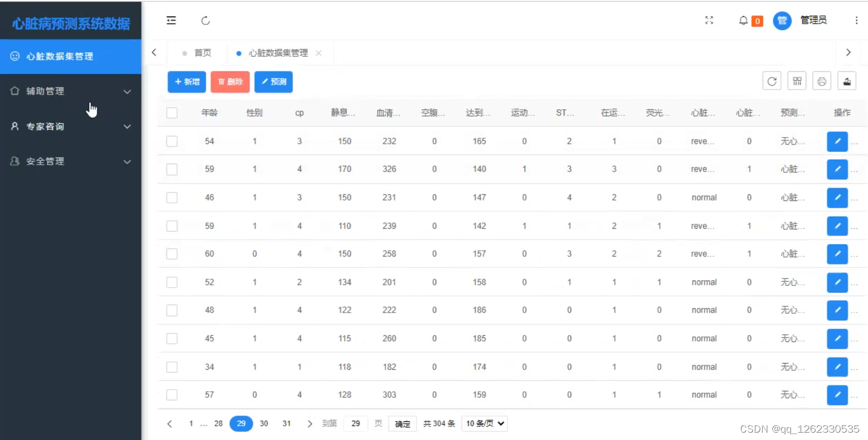Expand the 辅助管理 sidebar menu

point(71,91)
